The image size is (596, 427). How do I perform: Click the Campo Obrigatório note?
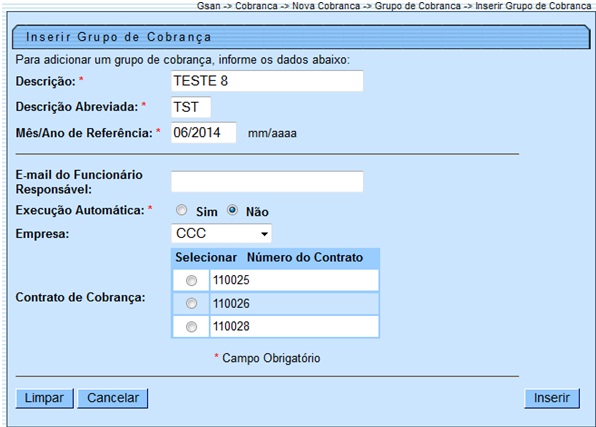267,358
